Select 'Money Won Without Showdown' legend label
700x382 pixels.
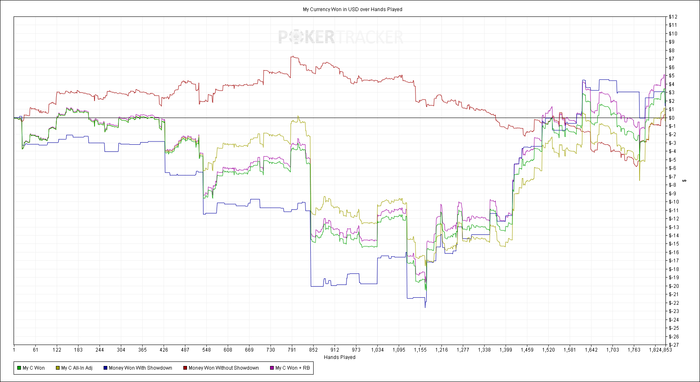[x=223, y=368]
